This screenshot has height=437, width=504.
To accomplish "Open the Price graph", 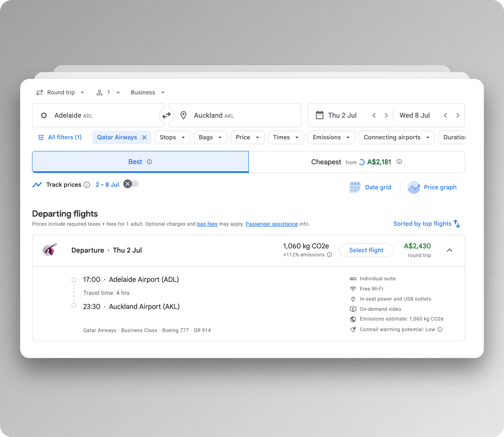I will 432,187.
